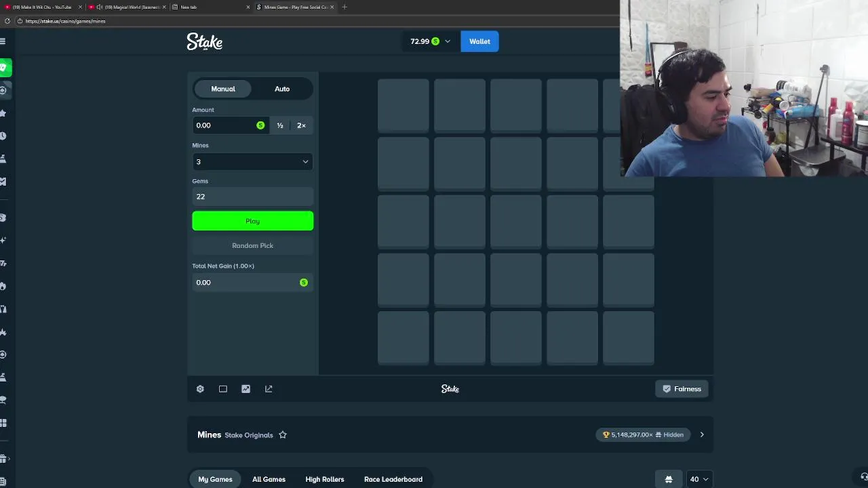Open the gift promotions sidebar icon

pos(3,459)
